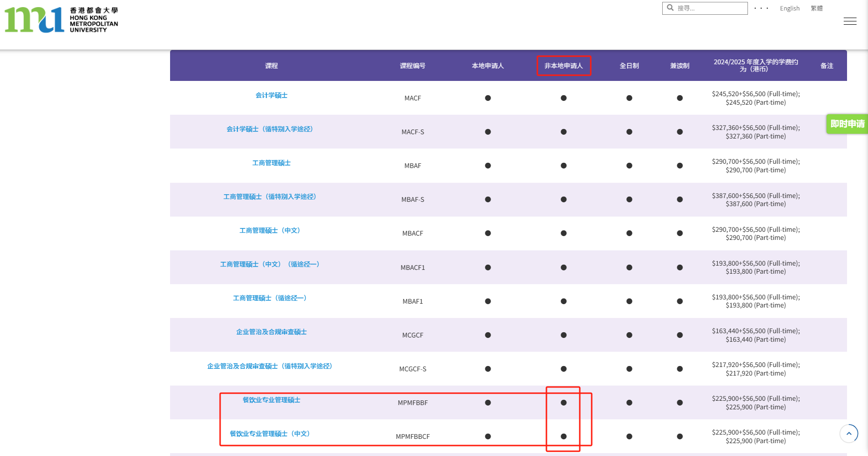Select course code MCGCF-S

[x=413, y=369]
